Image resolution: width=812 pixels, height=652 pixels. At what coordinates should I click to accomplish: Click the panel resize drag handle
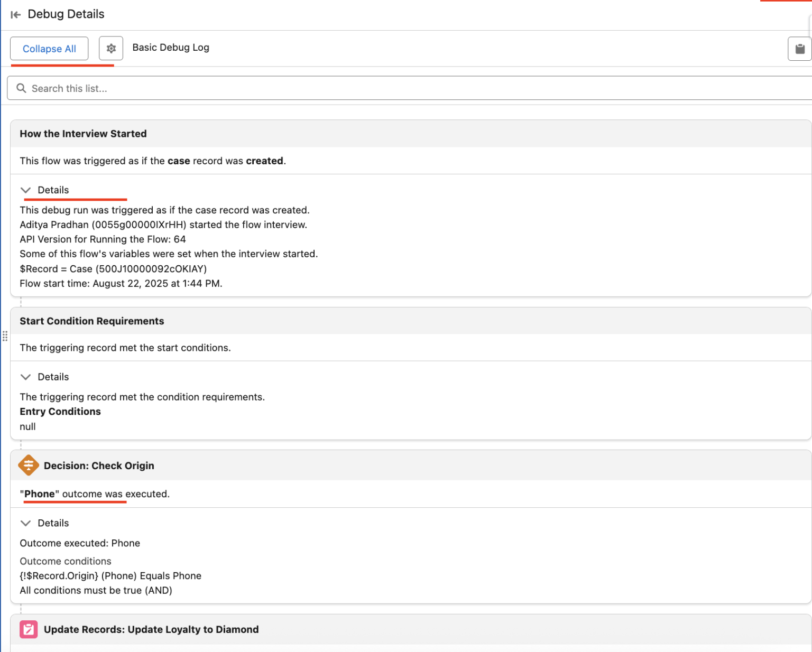click(x=5, y=336)
